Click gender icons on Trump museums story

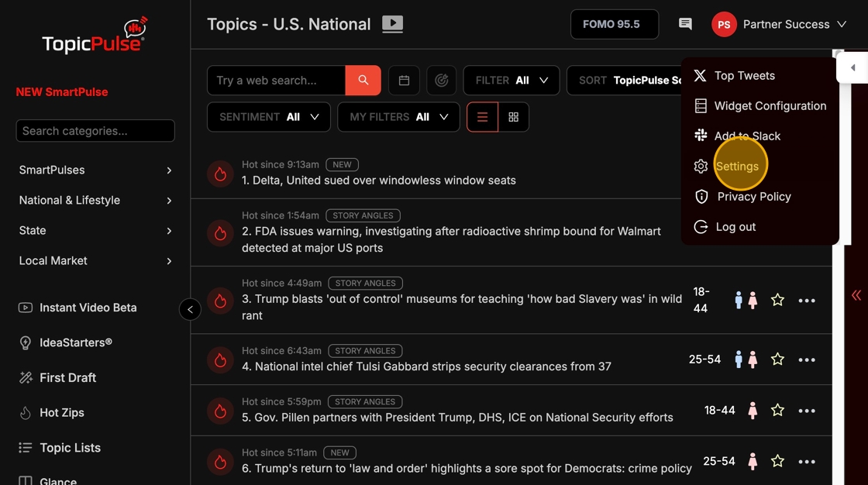pyautogui.click(x=745, y=300)
